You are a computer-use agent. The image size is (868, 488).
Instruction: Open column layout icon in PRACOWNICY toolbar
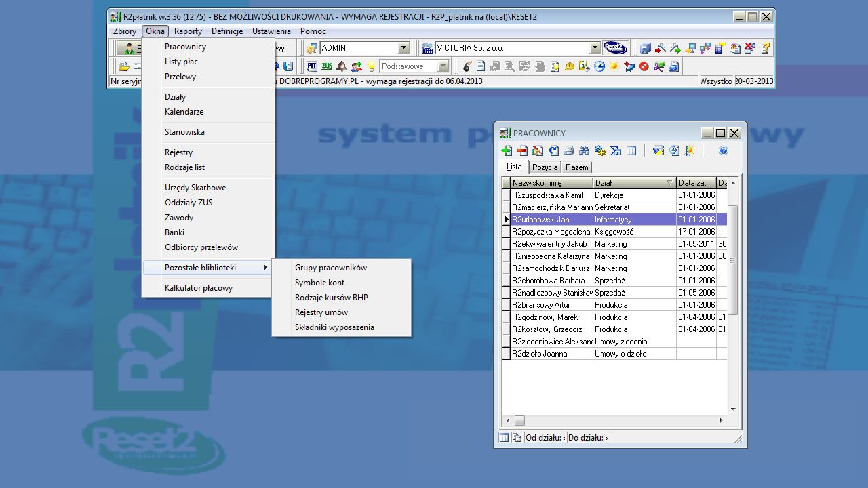[x=631, y=150]
